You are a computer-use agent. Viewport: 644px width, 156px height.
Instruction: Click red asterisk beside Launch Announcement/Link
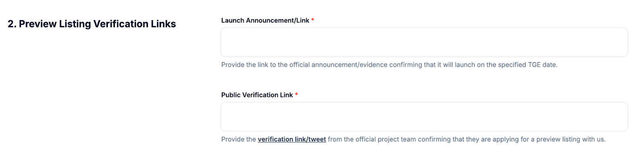point(313,20)
